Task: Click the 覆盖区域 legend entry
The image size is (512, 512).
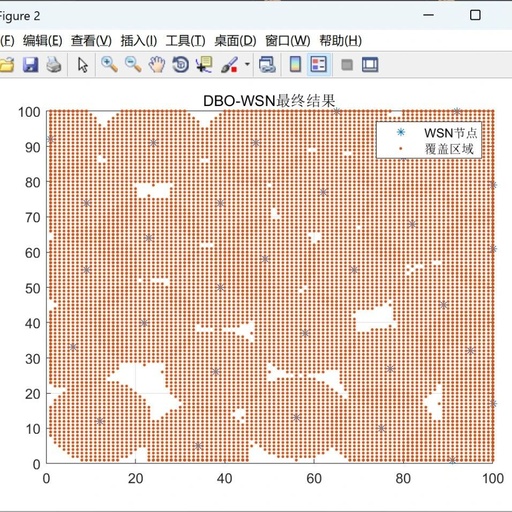Action: click(449, 149)
